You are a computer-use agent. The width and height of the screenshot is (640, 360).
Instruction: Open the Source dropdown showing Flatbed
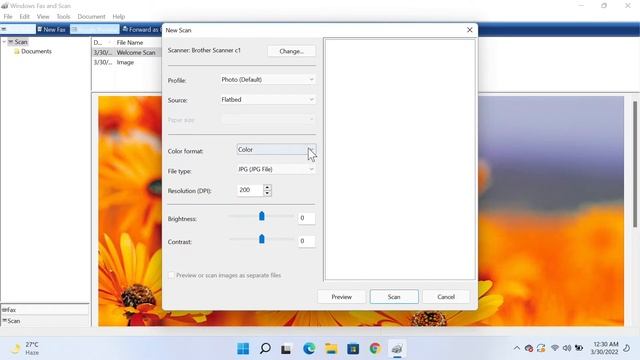pyautogui.click(x=268, y=100)
